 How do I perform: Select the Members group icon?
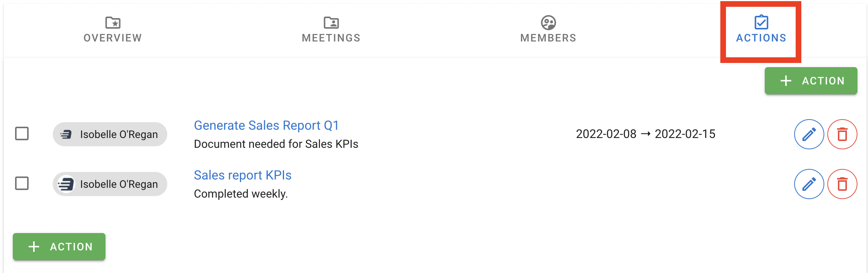(548, 23)
